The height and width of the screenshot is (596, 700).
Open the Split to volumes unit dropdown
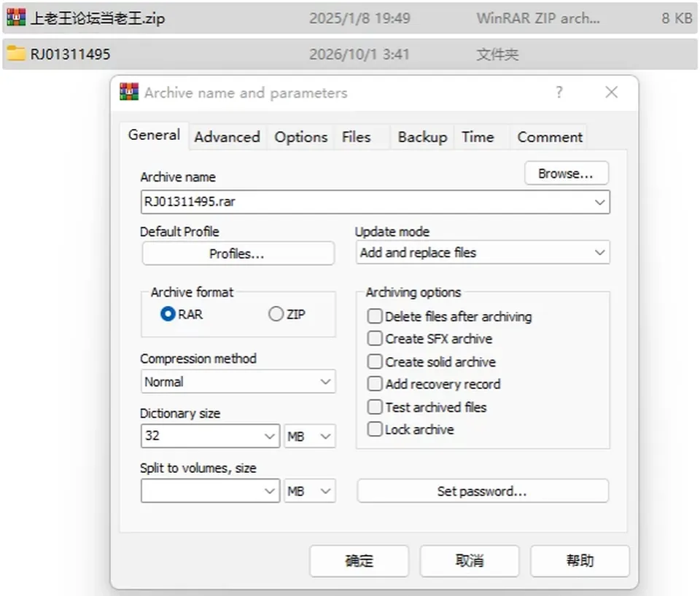(310, 491)
